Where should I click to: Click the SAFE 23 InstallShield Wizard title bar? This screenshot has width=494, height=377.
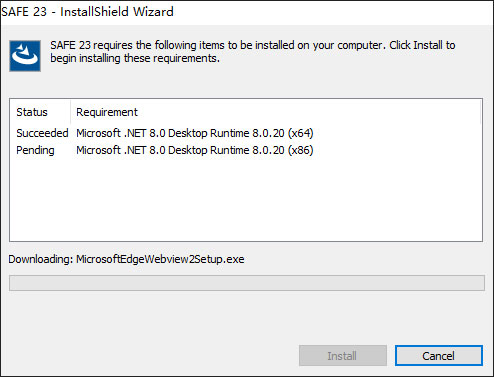click(x=247, y=12)
